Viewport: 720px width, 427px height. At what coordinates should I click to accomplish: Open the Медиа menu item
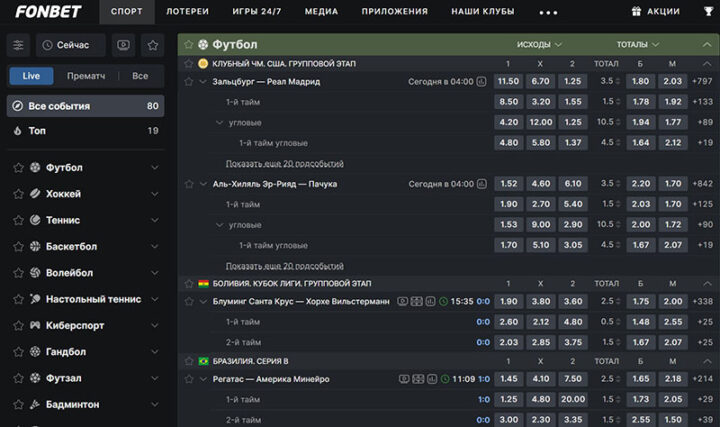(321, 11)
